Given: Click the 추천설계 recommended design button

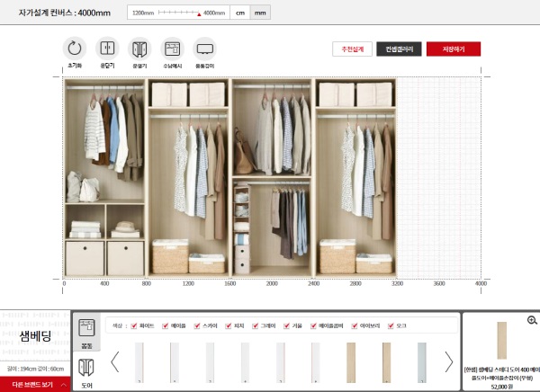Looking at the screenshot, I should (x=351, y=49).
